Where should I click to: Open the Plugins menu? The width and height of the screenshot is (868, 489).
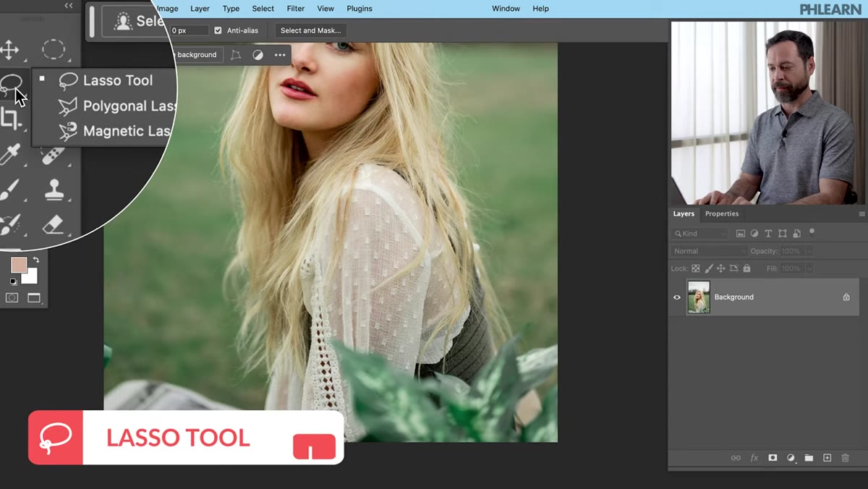359,9
